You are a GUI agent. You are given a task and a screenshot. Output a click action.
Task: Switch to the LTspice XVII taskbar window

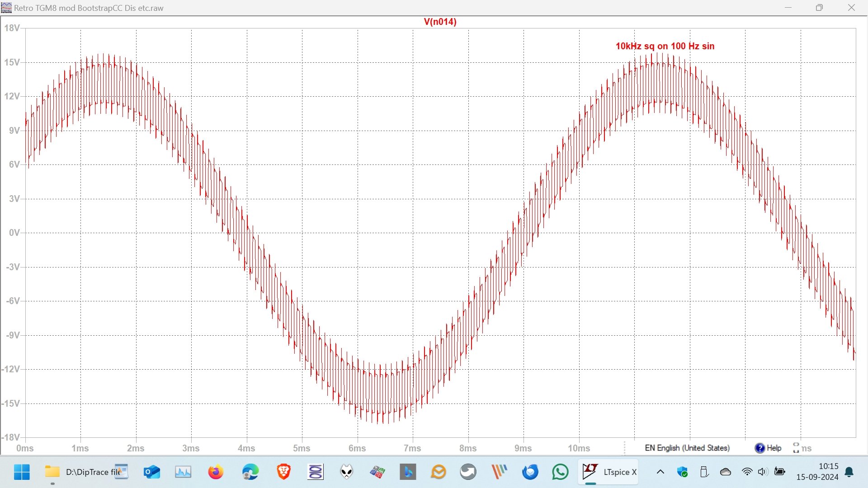click(609, 472)
